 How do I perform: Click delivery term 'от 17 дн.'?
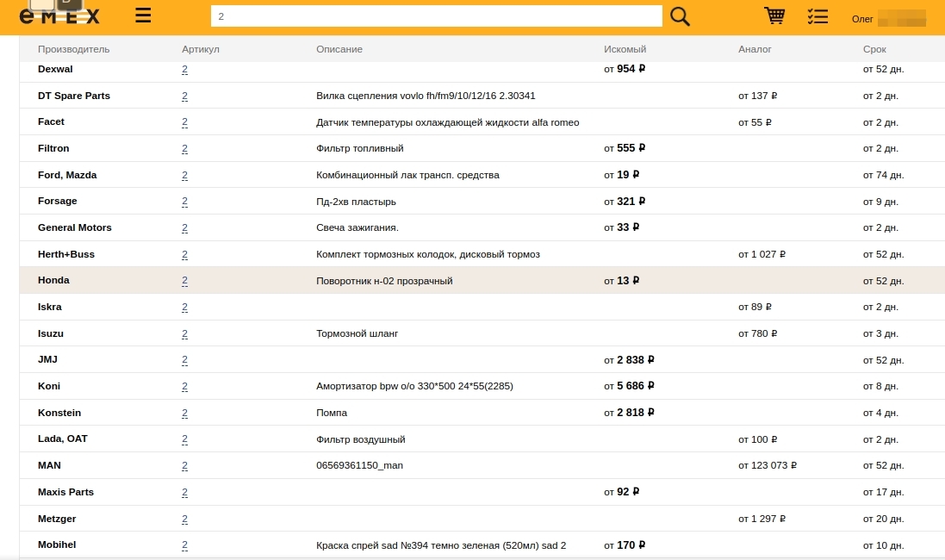click(883, 493)
